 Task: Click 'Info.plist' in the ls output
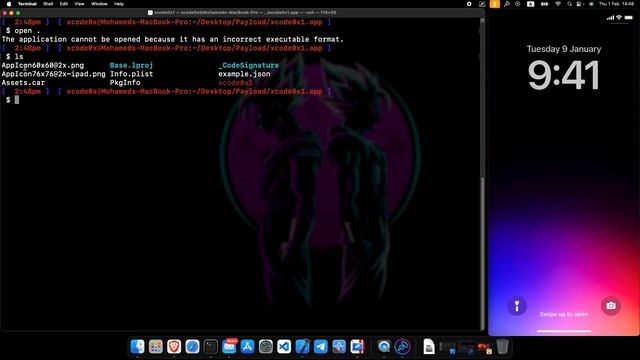(x=131, y=74)
